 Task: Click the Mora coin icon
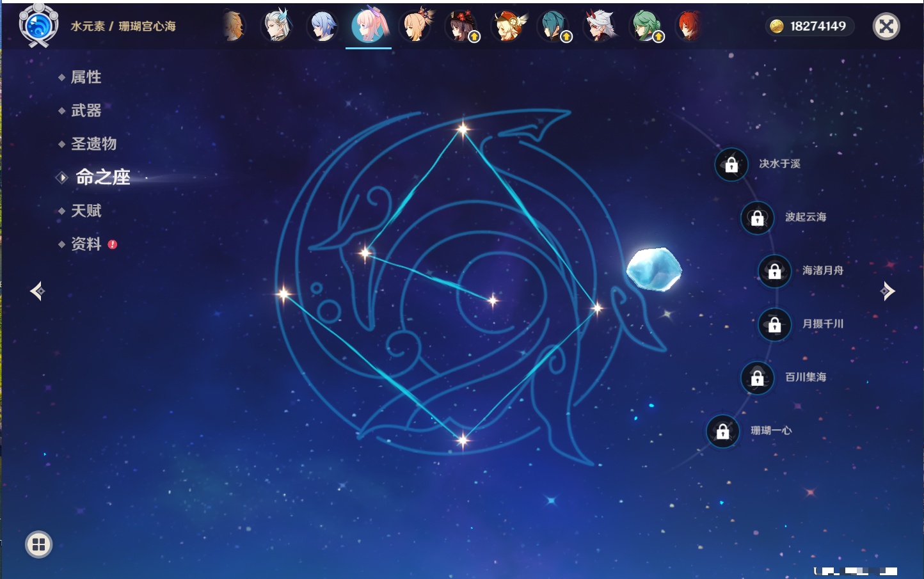pyautogui.click(x=776, y=26)
